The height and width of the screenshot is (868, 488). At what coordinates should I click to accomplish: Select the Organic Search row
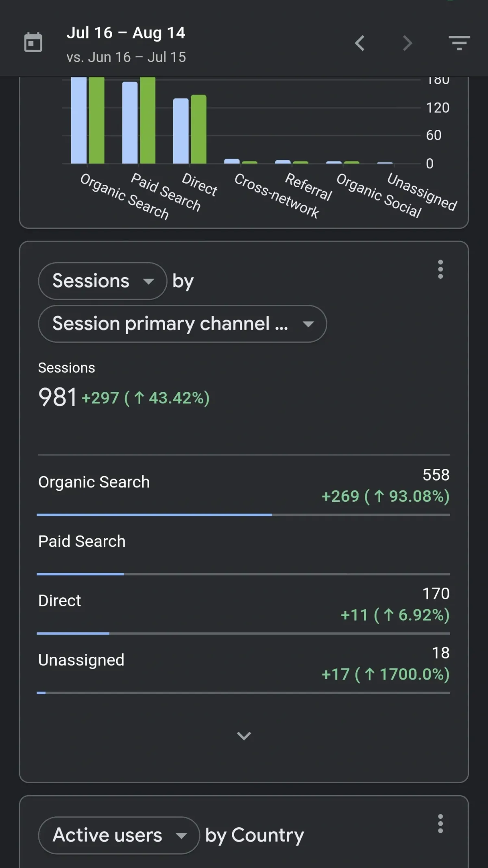pyautogui.click(x=243, y=484)
